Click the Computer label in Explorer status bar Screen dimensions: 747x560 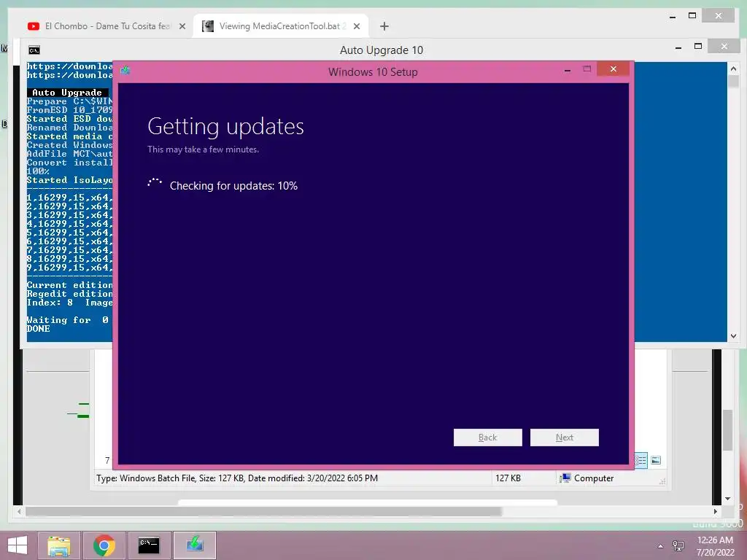(x=594, y=478)
